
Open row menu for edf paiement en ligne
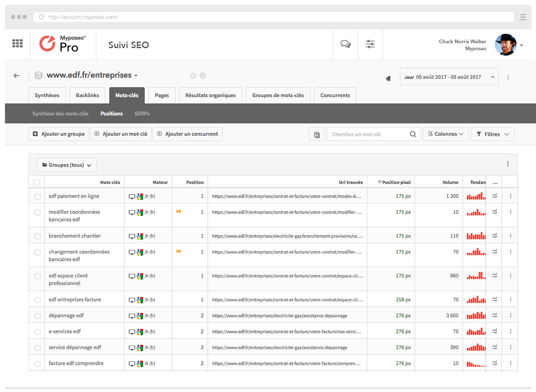pos(510,196)
